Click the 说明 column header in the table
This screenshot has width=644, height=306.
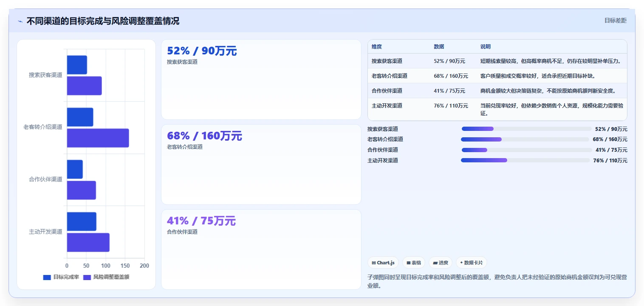486,47
